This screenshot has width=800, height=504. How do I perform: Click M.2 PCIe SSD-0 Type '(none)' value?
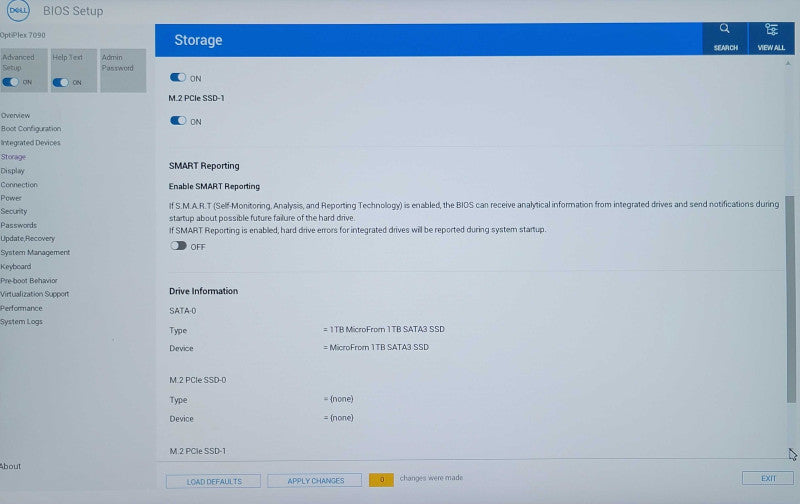(339, 399)
